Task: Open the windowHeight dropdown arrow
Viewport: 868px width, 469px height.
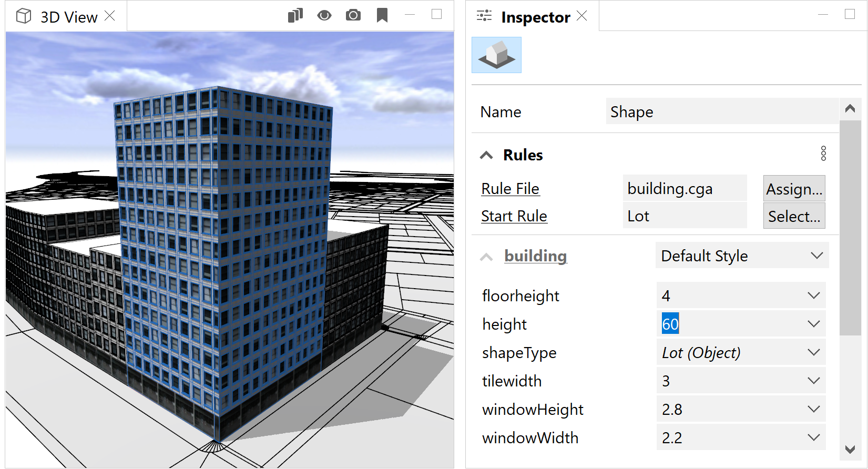Action: (814, 409)
